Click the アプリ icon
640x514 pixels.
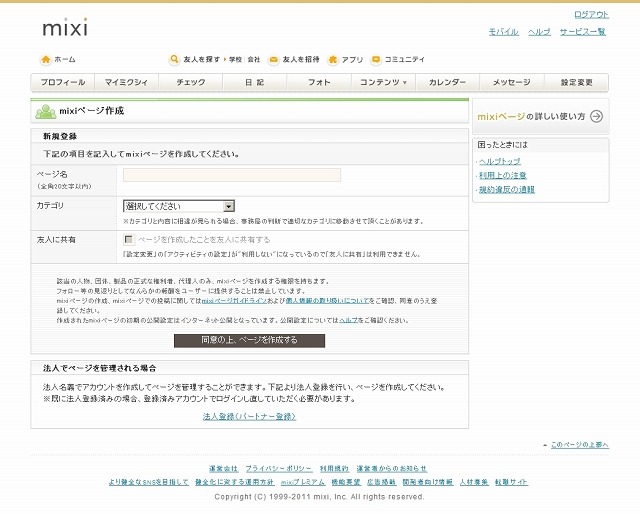[x=333, y=60]
